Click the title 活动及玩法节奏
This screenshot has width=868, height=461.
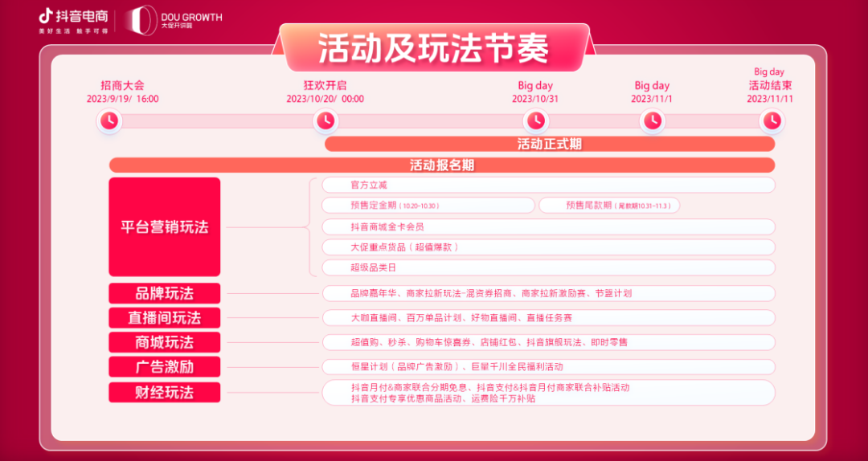click(x=433, y=49)
